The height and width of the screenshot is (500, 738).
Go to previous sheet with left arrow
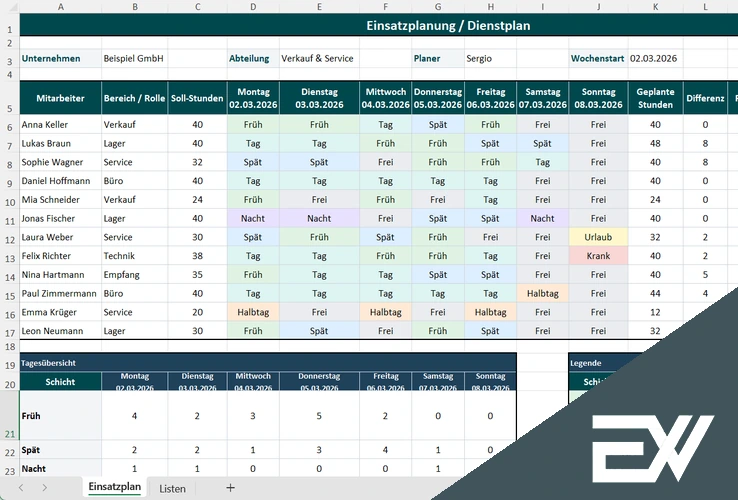click(21, 488)
